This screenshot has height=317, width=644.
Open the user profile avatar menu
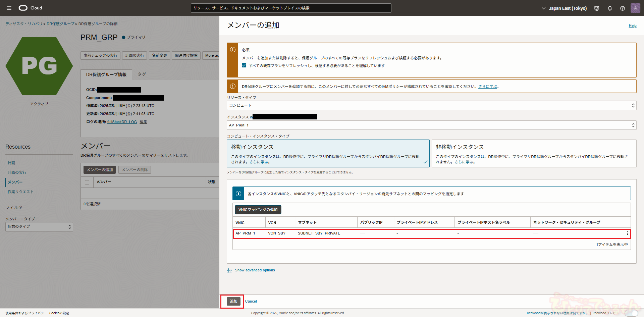[635, 8]
